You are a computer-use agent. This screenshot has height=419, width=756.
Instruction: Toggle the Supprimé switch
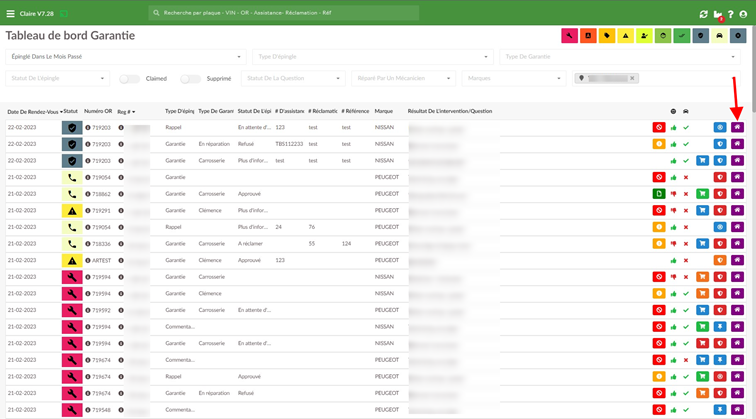[190, 79]
